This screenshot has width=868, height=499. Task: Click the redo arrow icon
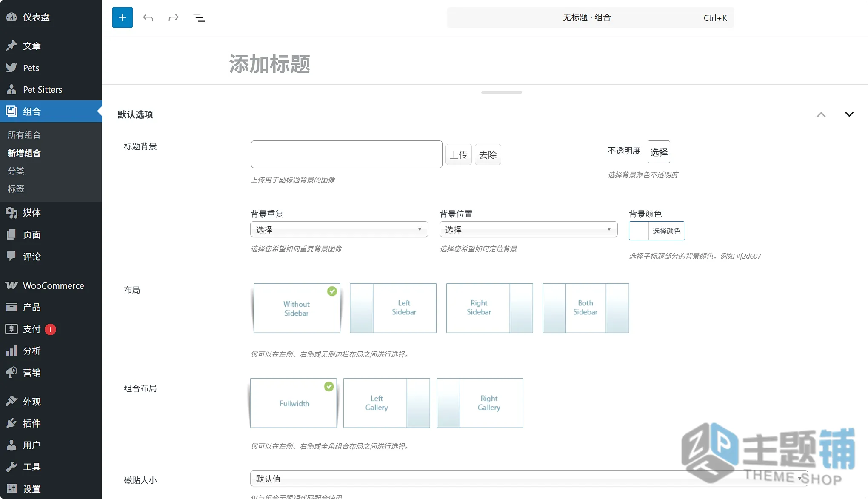click(x=174, y=17)
